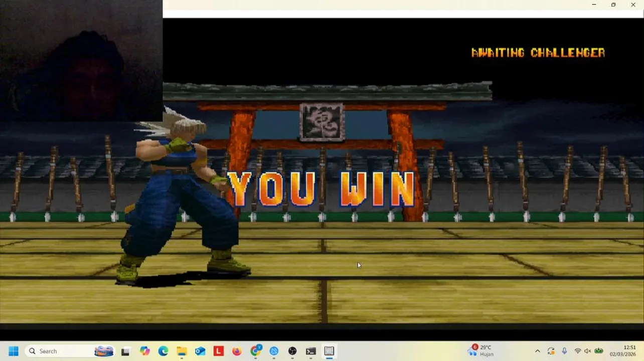Click the AWAITING CHALLENGER text

point(538,53)
